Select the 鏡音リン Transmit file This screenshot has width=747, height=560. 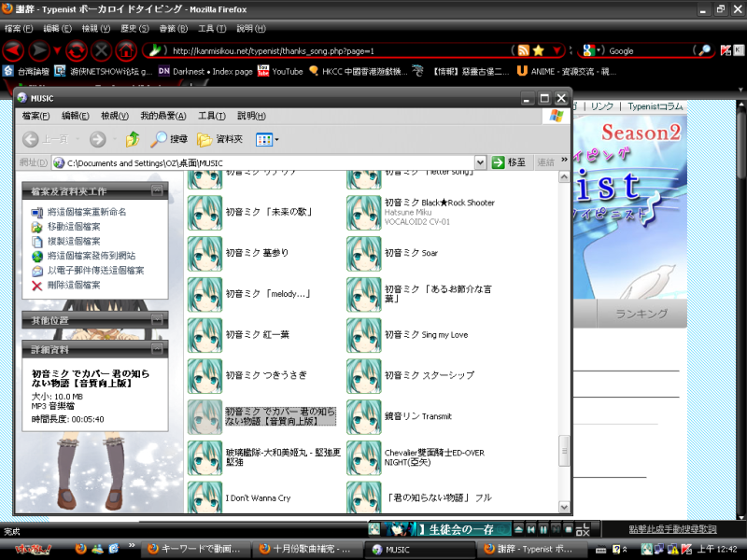[417, 416]
